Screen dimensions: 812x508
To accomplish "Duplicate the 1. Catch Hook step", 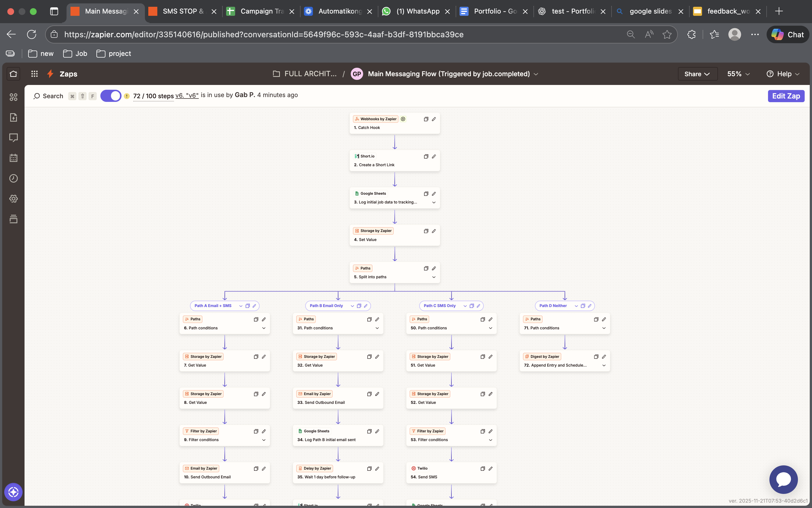I will pyautogui.click(x=426, y=119).
